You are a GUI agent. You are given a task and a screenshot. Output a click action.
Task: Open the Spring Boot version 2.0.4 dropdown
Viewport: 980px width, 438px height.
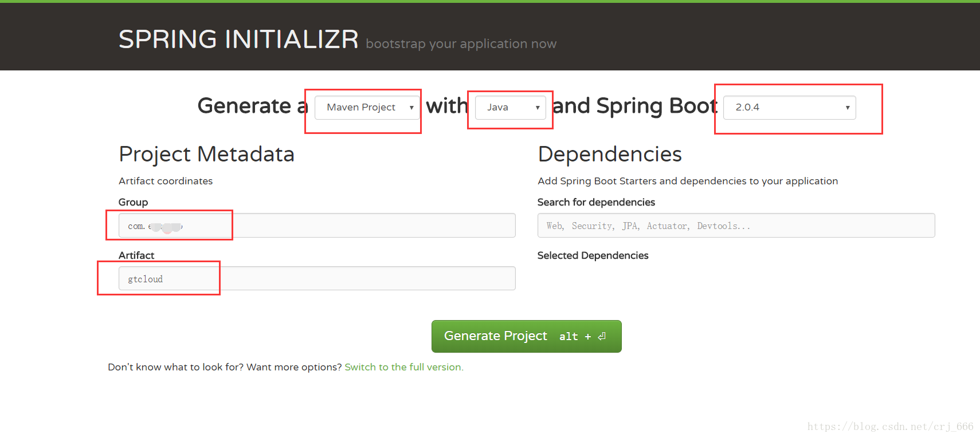[x=790, y=107]
